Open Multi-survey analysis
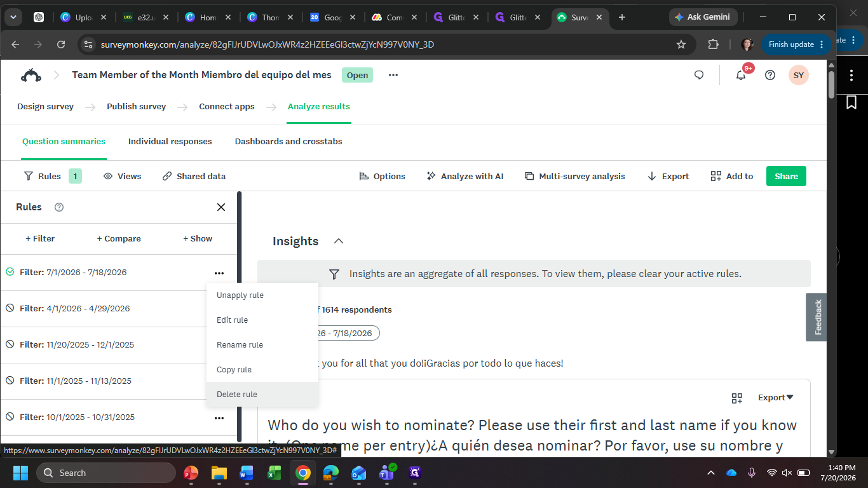 click(x=574, y=176)
